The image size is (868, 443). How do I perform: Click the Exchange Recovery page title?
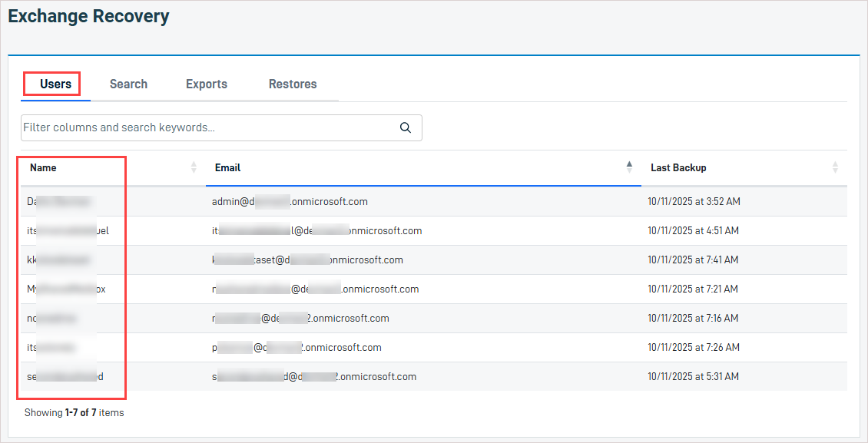[x=88, y=17]
